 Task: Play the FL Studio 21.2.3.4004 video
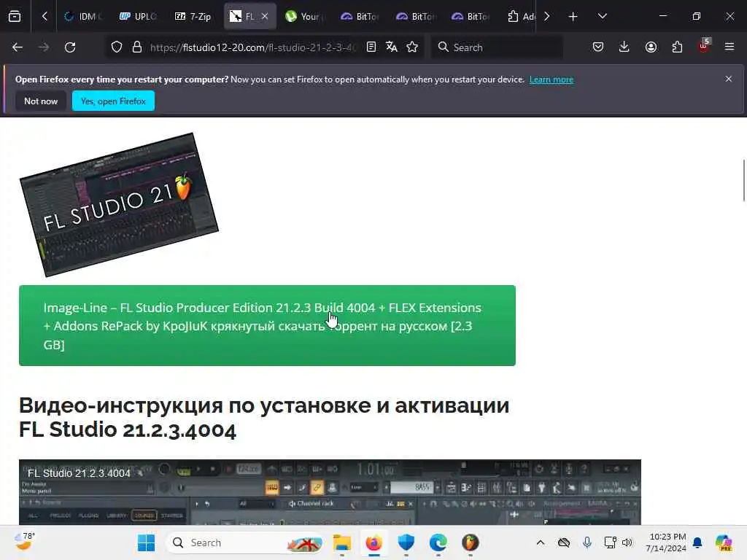[330, 492]
